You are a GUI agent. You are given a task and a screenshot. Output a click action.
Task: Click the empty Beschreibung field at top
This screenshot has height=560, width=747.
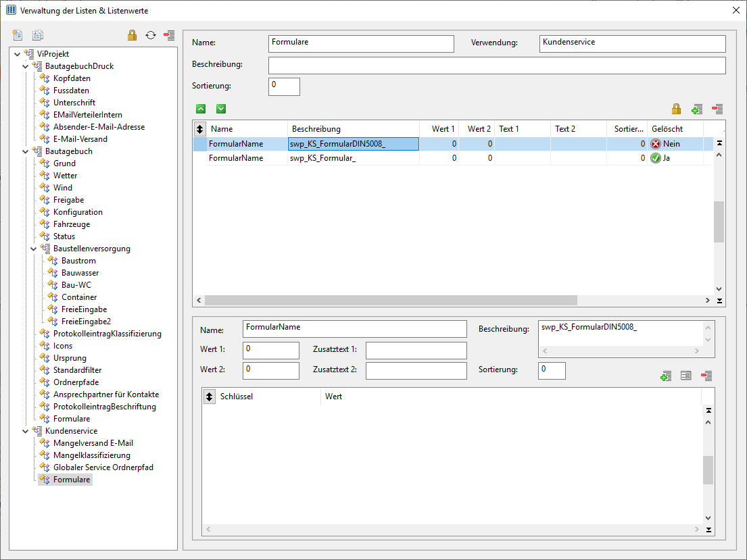[497, 66]
